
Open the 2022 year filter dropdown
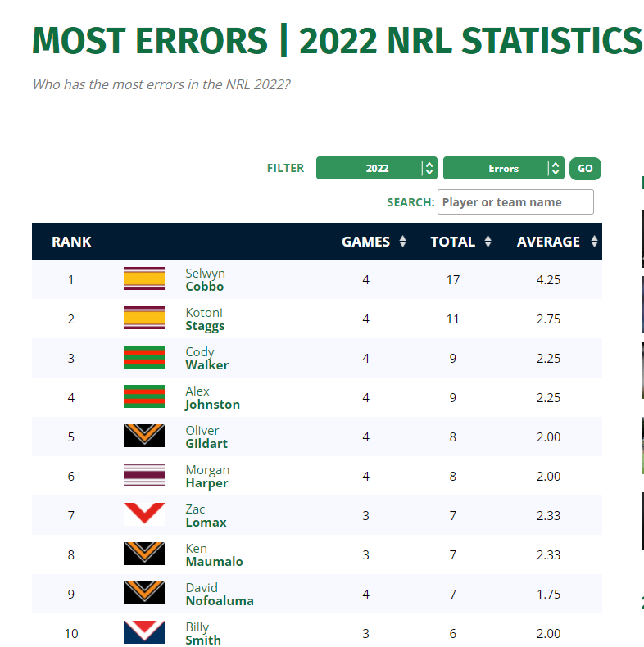coord(377,168)
